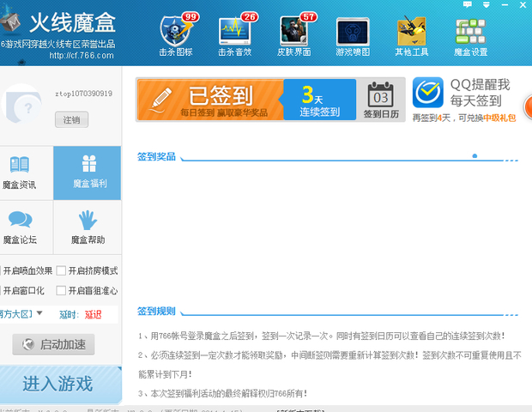Minimize the 火线魔盒 window
The width and height of the screenshot is (532, 412).
(x=505, y=5)
